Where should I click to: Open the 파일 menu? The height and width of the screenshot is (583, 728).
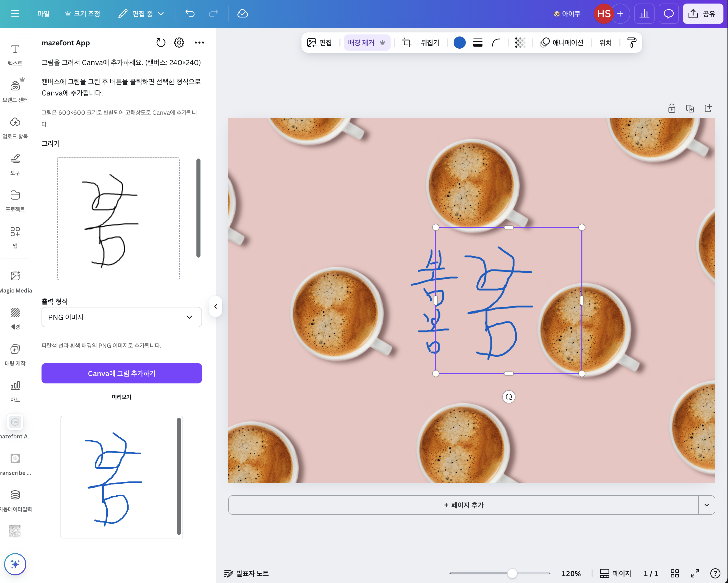click(x=43, y=13)
